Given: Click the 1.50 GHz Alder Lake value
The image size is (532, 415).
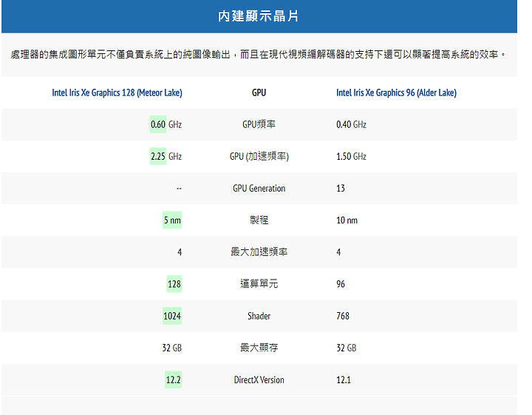Looking at the screenshot, I should point(351,156).
